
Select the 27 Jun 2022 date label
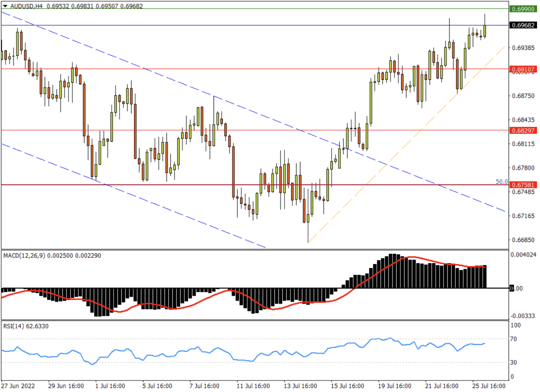click(18, 386)
